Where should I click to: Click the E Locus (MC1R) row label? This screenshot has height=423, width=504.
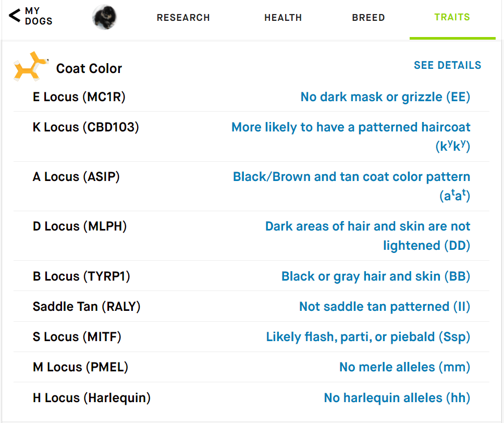click(79, 97)
